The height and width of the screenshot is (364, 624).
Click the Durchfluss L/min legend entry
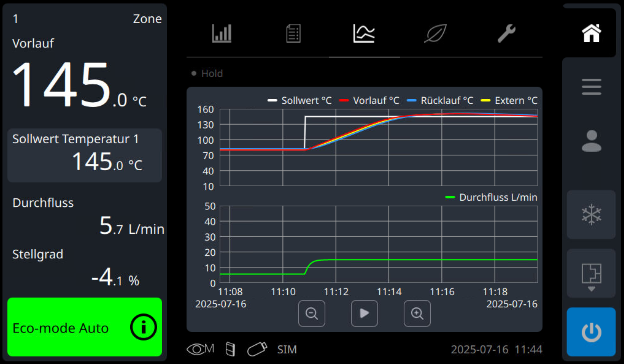tap(491, 197)
